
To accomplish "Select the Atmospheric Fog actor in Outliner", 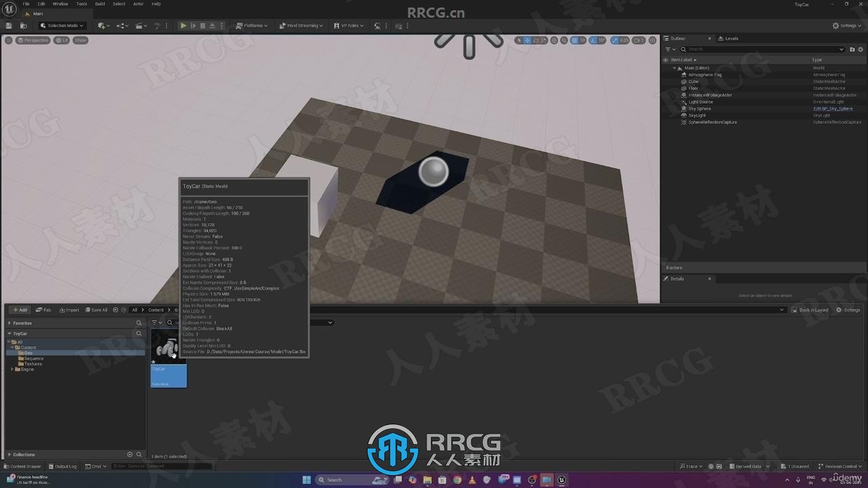I will click(x=705, y=75).
